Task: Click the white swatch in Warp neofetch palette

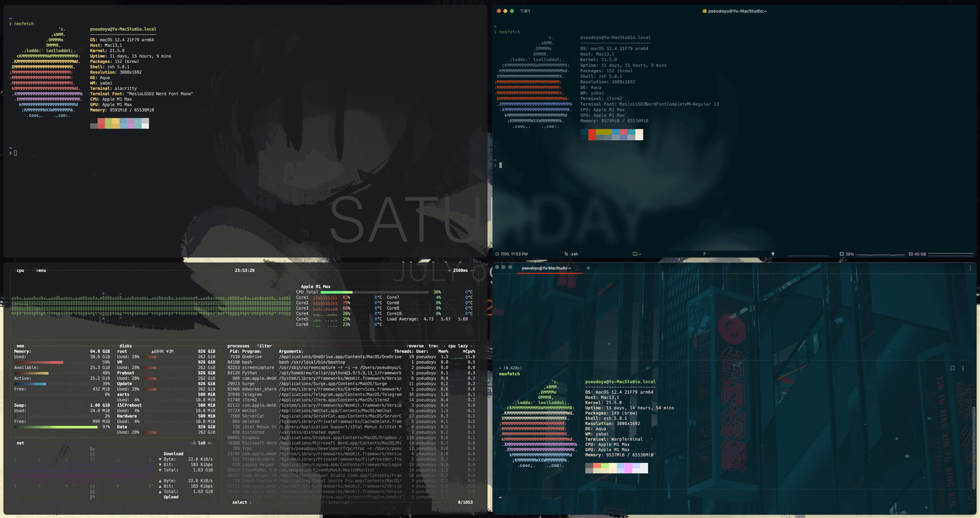Action: pos(644,468)
